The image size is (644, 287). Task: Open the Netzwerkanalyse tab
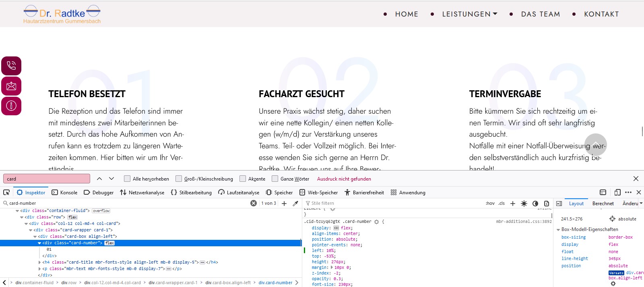[142, 193]
